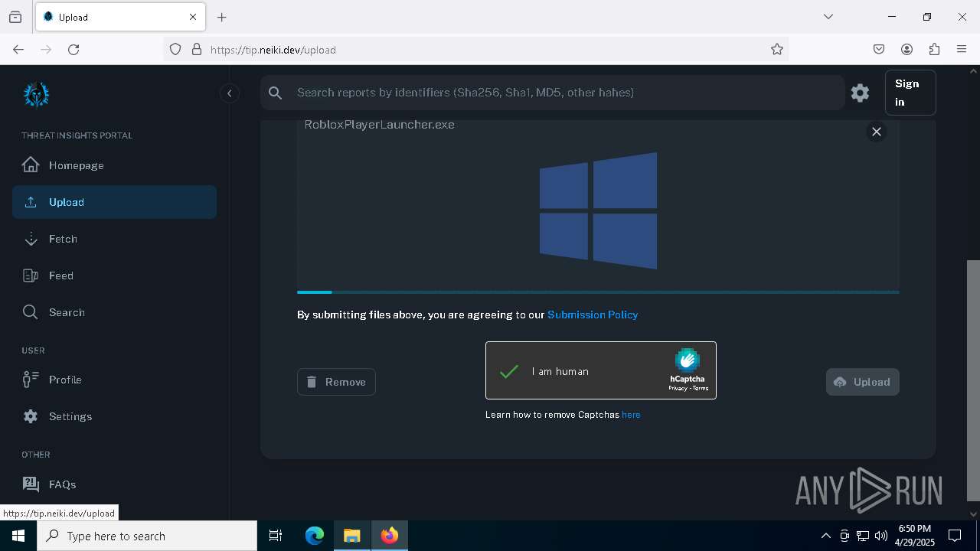Viewport: 980px width, 551px height.
Task: Open hCaptcha Terms link
Action: tap(701, 389)
